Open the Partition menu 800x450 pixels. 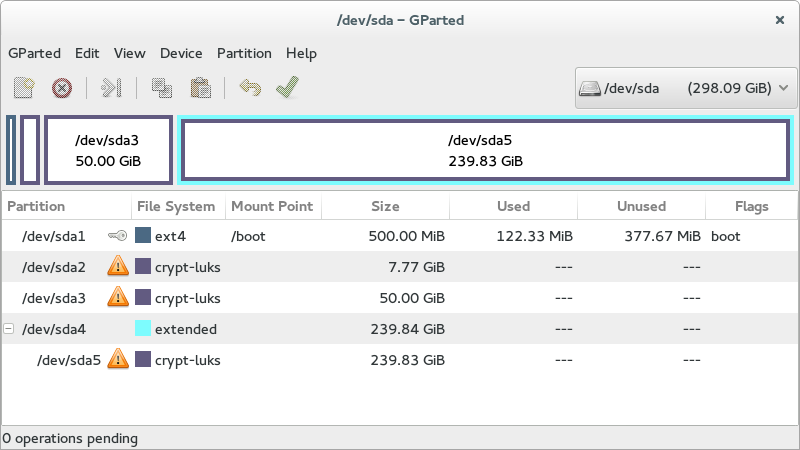coord(244,53)
